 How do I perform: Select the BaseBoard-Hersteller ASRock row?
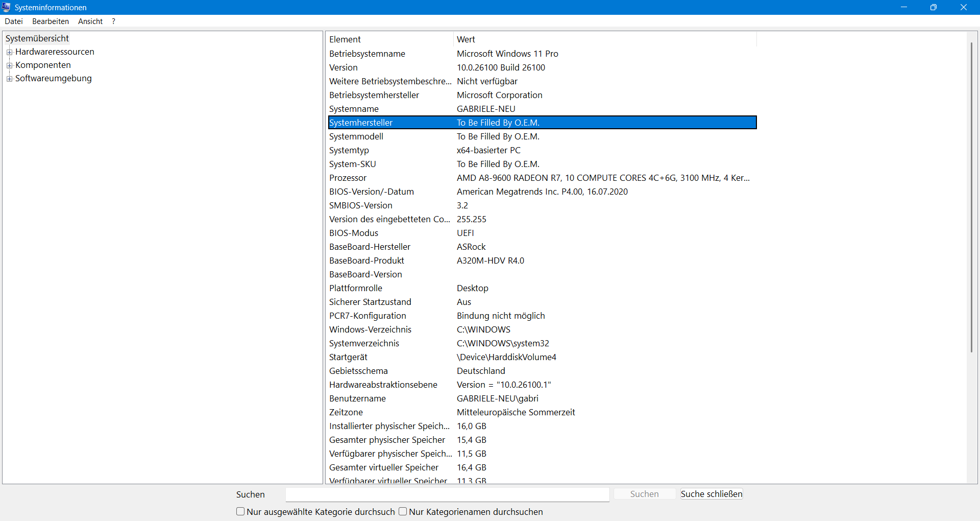(542, 247)
